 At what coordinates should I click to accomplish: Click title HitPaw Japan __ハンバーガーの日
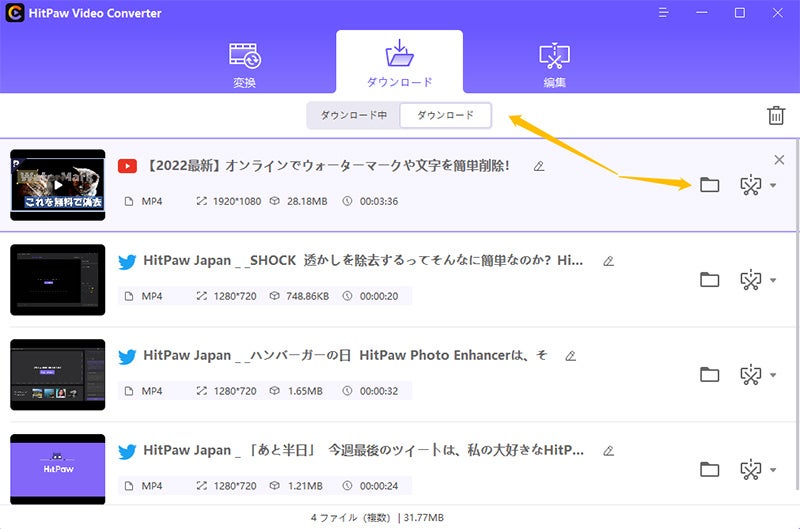[345, 356]
